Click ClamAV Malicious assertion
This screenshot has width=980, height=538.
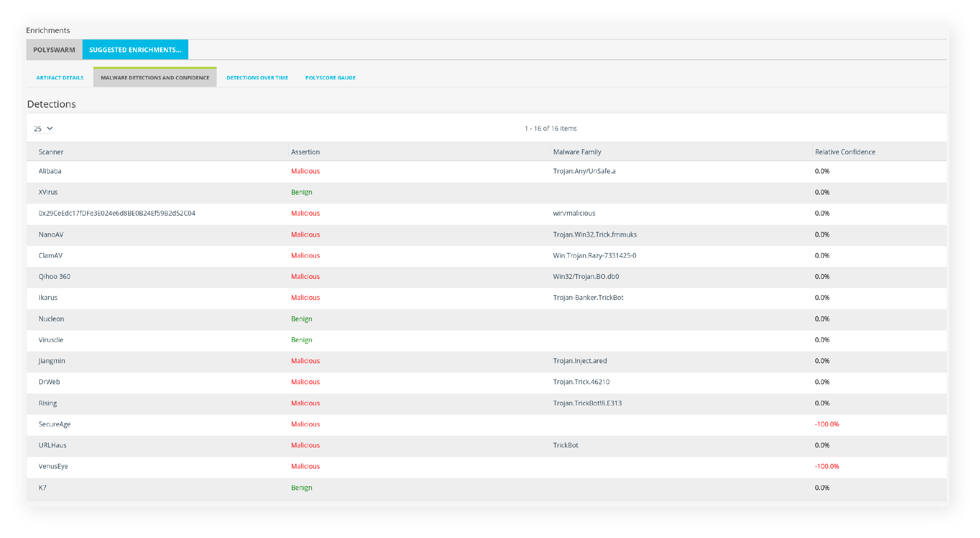305,256
